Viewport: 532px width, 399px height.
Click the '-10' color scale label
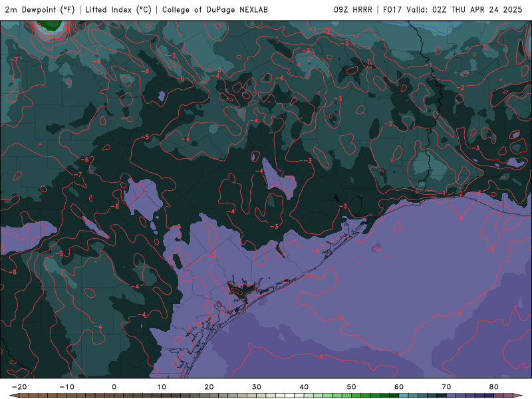(66, 387)
